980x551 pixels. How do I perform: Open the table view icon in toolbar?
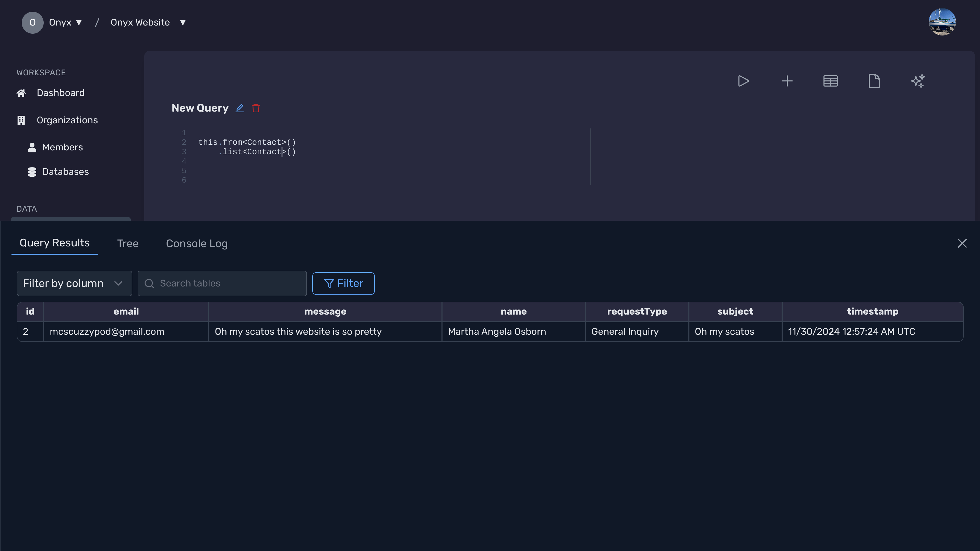pos(830,81)
